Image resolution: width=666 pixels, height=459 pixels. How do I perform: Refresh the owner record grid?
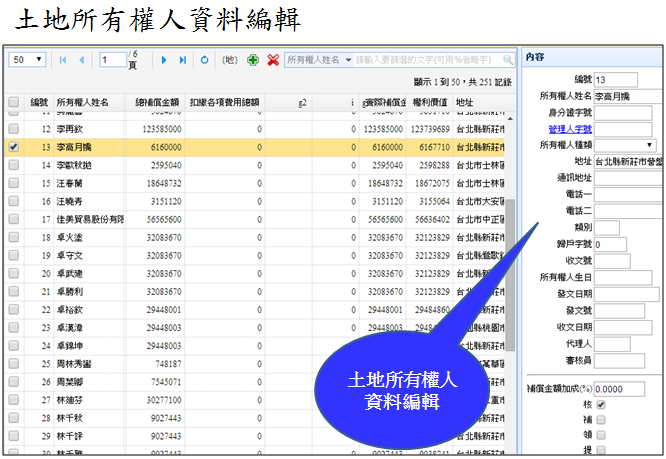click(204, 60)
